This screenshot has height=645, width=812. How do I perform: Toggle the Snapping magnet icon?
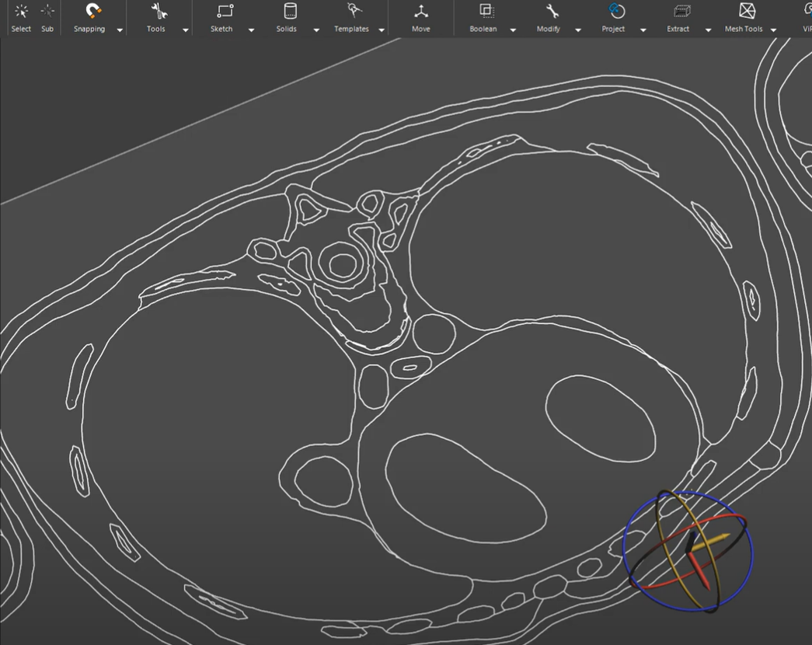(x=93, y=12)
